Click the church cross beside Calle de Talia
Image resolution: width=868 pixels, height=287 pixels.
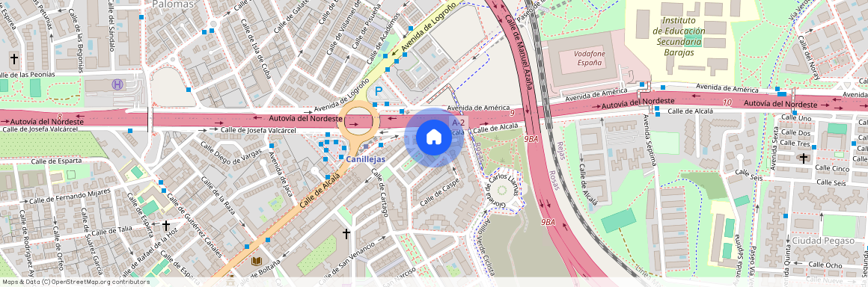165,226
